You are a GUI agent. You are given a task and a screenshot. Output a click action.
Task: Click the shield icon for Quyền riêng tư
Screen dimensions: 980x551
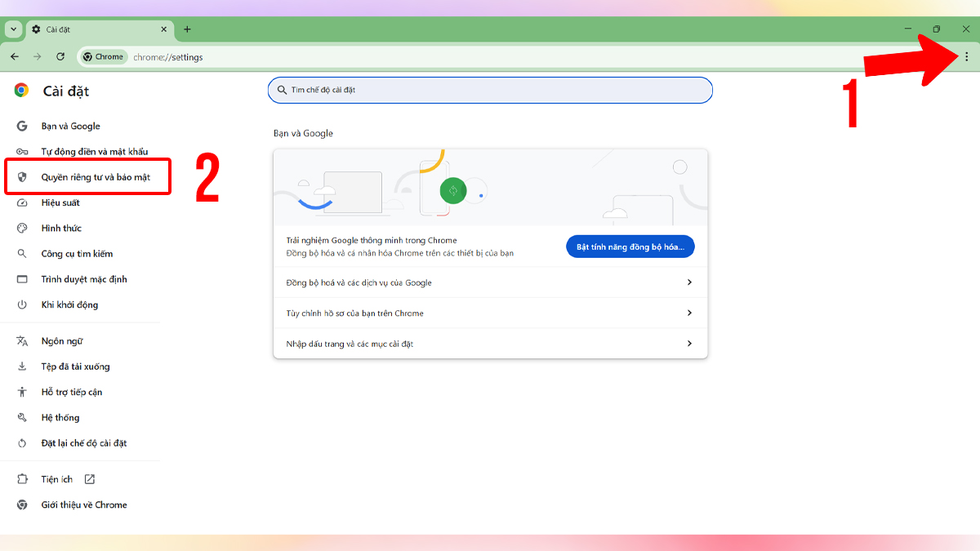[22, 177]
